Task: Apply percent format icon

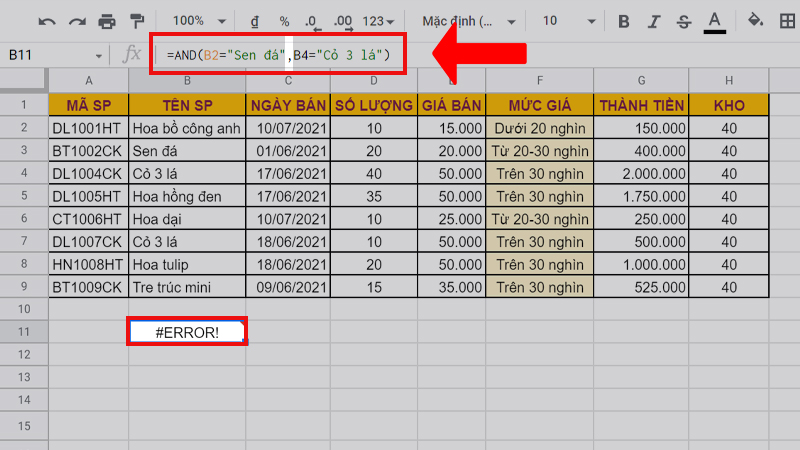Action: click(284, 21)
